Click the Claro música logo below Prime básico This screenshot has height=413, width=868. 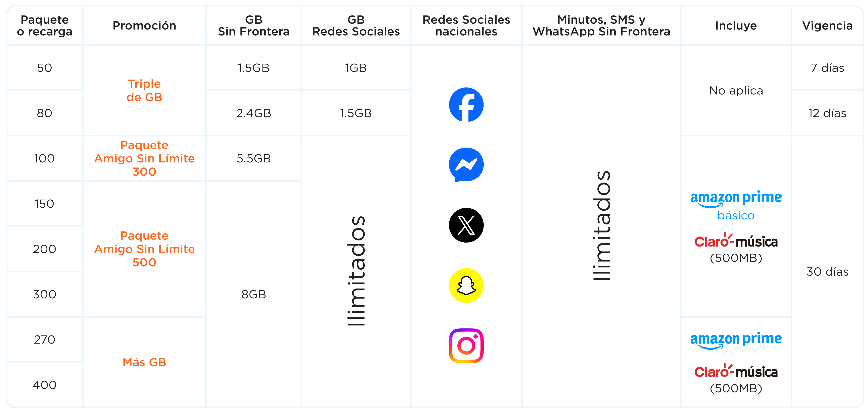[736, 241]
